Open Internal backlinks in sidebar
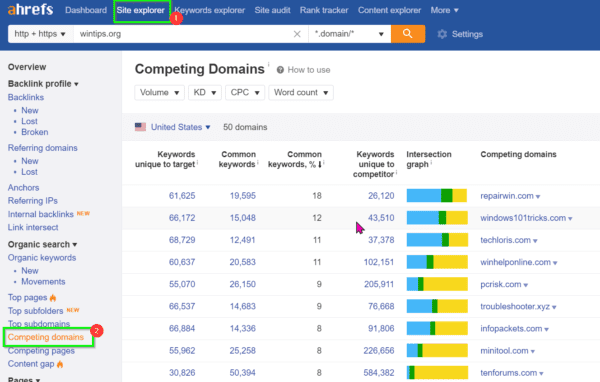Screen dimensions: 600x382 tap(41, 214)
